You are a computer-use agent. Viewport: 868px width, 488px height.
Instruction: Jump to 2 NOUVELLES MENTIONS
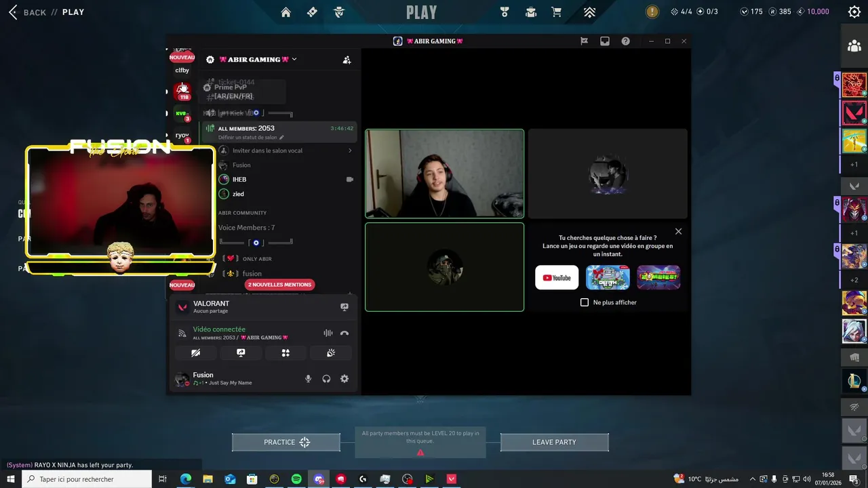point(279,285)
